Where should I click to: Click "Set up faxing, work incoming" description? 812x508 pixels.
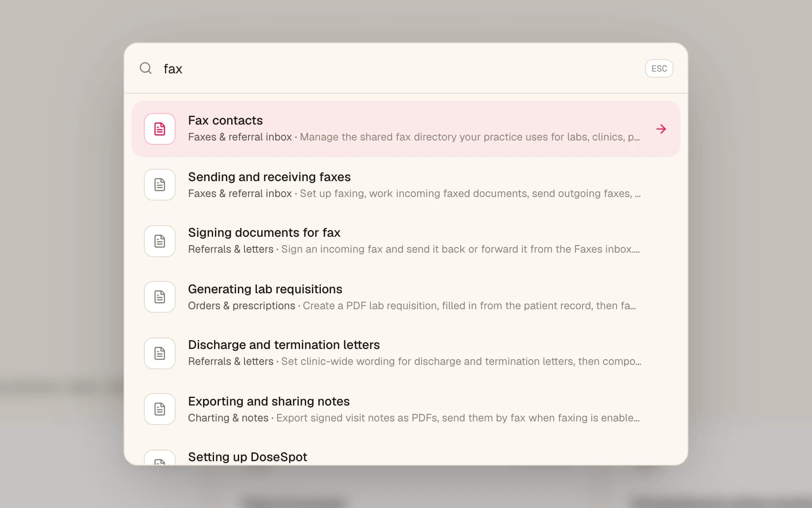[x=470, y=193]
